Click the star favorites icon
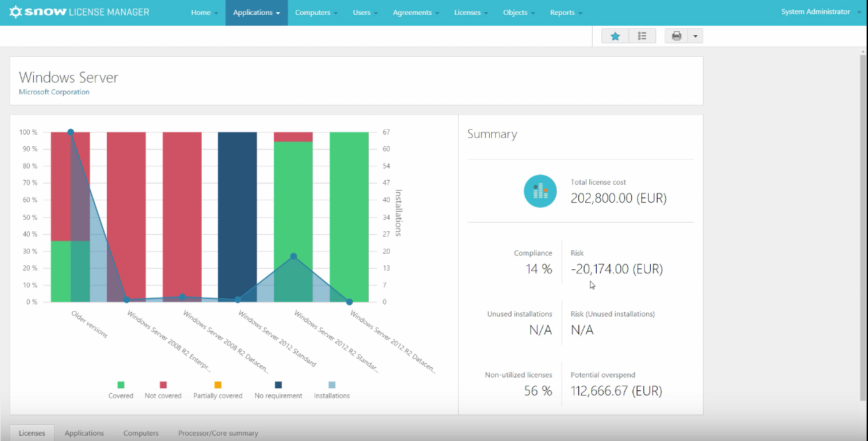868x441 pixels. pos(615,37)
